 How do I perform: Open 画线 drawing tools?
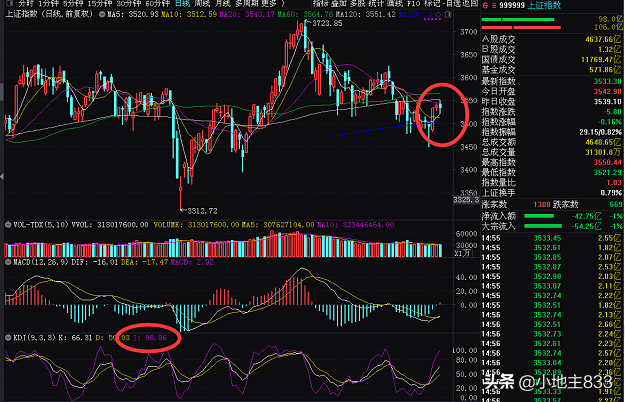(x=395, y=4)
